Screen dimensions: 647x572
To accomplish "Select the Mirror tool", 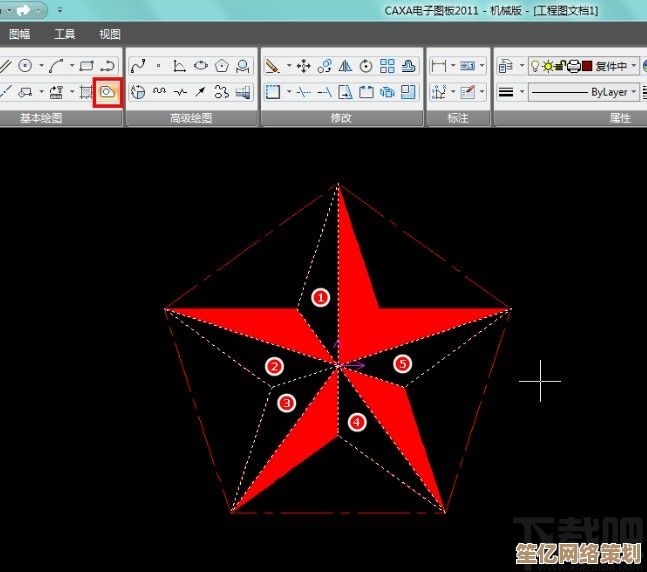I will pos(345,66).
